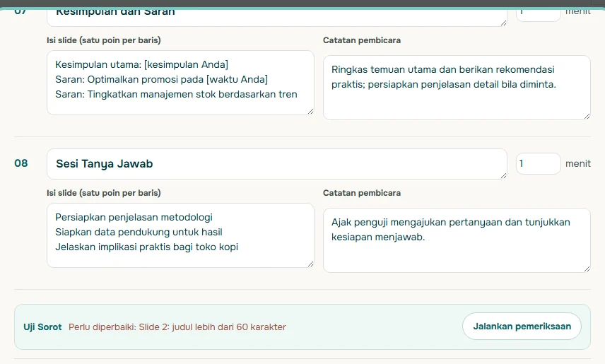This screenshot has height=364, width=605.
Task: Click the 'Perlu diperbaiki: Slide 2' warning message
Action: pos(177,327)
